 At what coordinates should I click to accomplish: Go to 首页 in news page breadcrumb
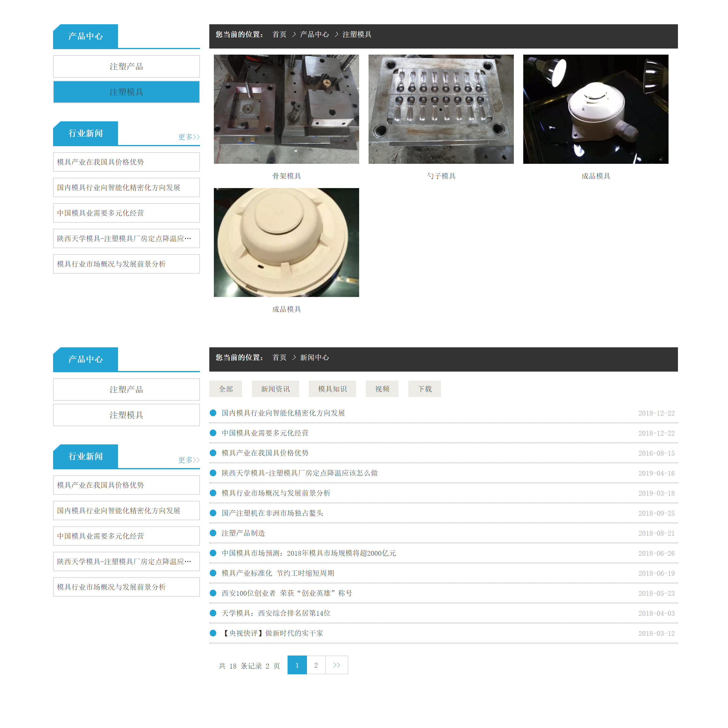(279, 357)
